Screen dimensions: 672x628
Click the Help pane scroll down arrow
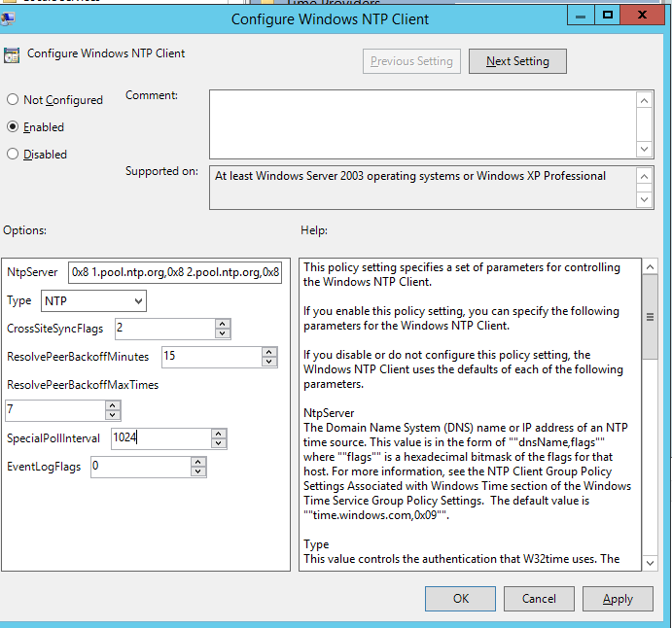click(650, 563)
